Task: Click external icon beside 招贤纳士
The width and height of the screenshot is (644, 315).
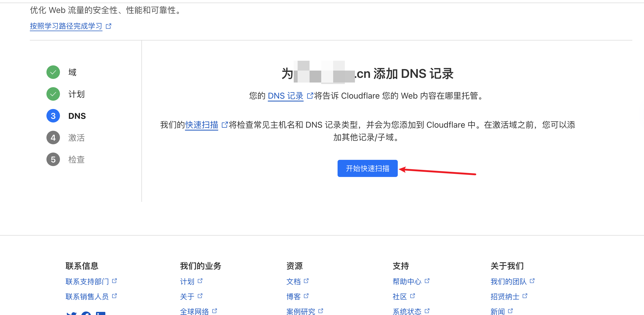Action: click(525, 296)
